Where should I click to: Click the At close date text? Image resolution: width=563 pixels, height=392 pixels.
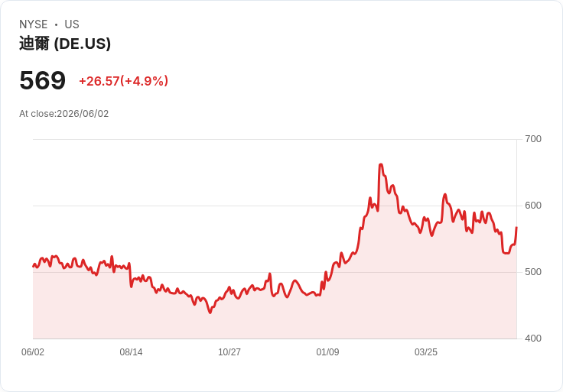pos(64,114)
